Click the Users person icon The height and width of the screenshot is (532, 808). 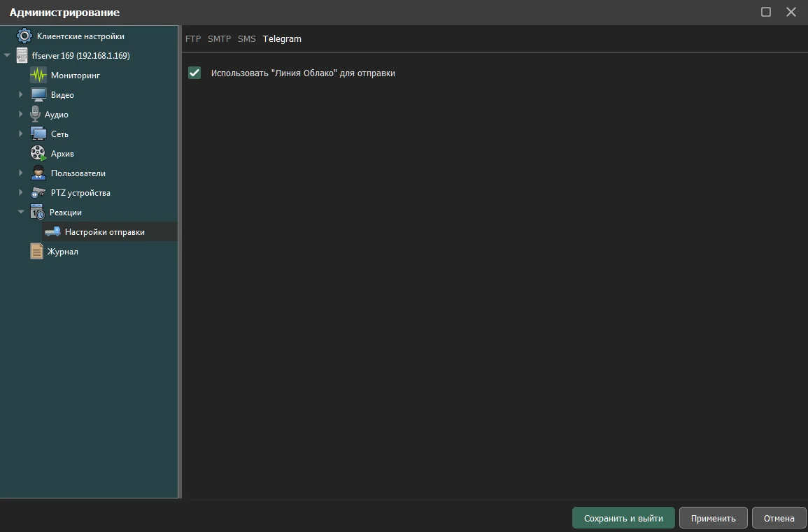click(x=38, y=173)
